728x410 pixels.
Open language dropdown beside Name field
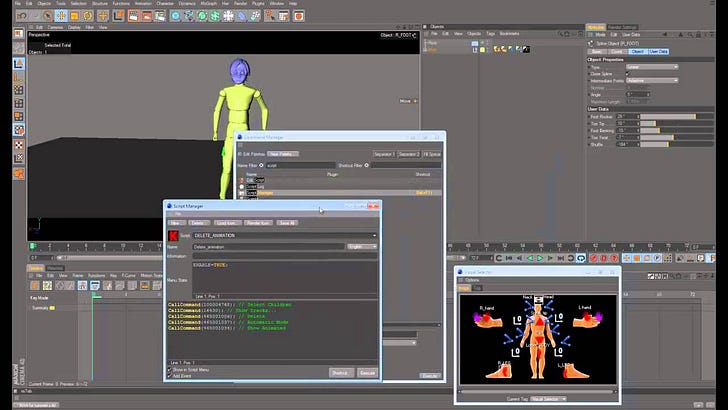tap(362, 247)
